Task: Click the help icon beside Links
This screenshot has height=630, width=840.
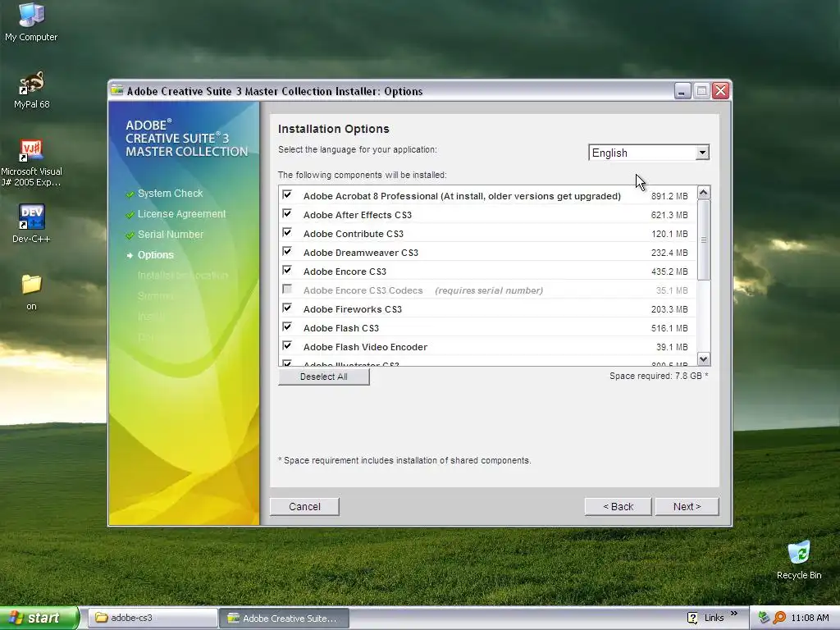Action: pyautogui.click(x=692, y=618)
